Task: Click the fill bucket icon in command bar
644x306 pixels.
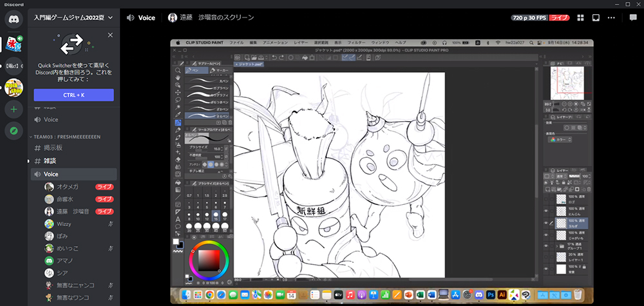Action: [305, 57]
